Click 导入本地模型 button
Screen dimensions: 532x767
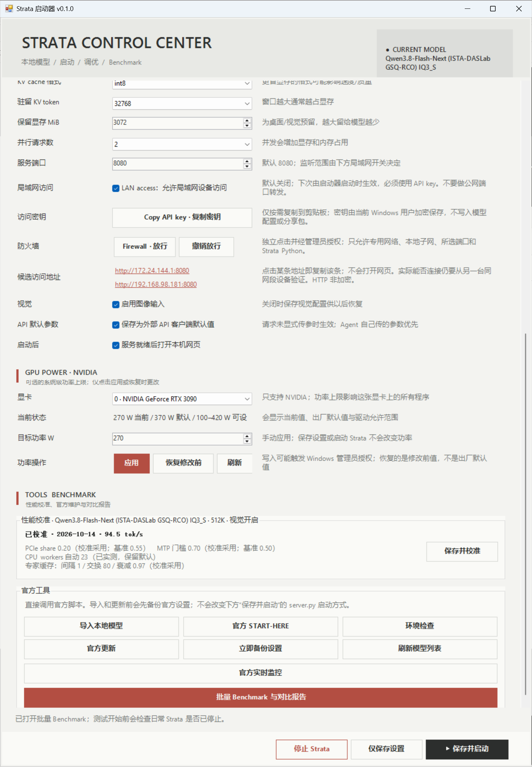(101, 626)
